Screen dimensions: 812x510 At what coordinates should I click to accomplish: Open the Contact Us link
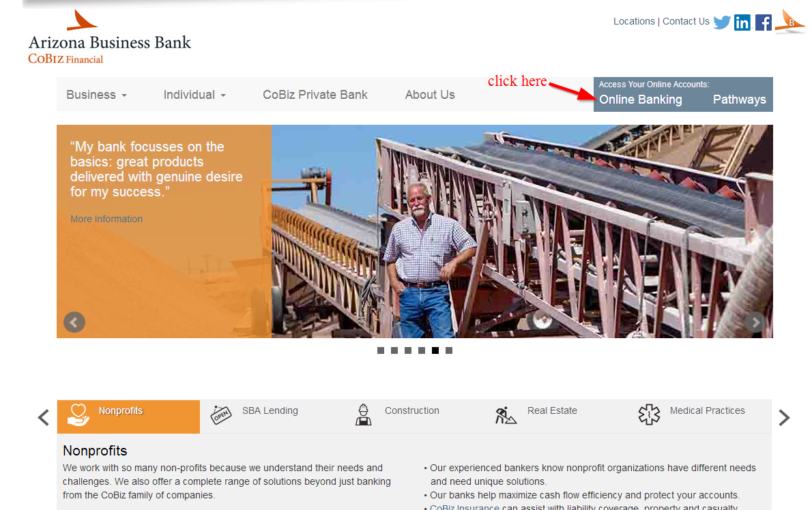[686, 21]
